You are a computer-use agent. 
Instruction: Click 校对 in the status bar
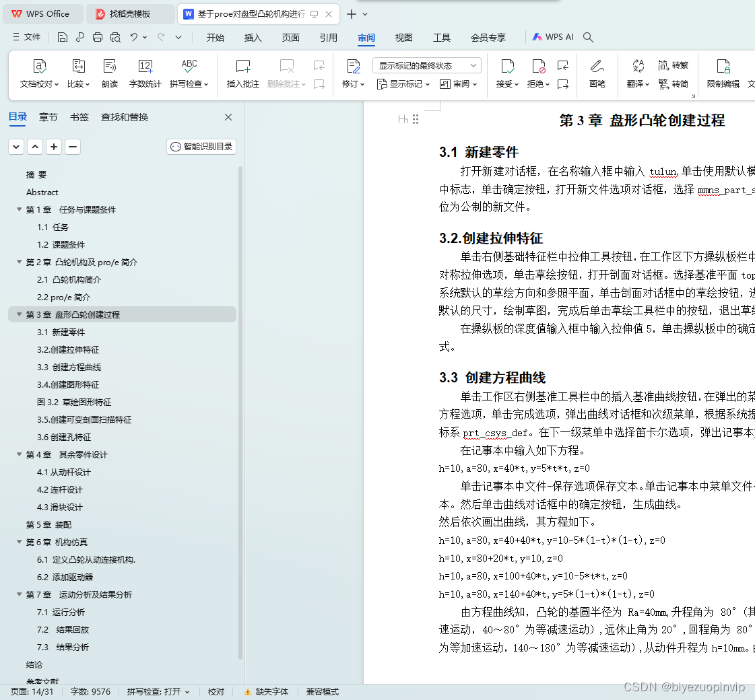(216, 692)
